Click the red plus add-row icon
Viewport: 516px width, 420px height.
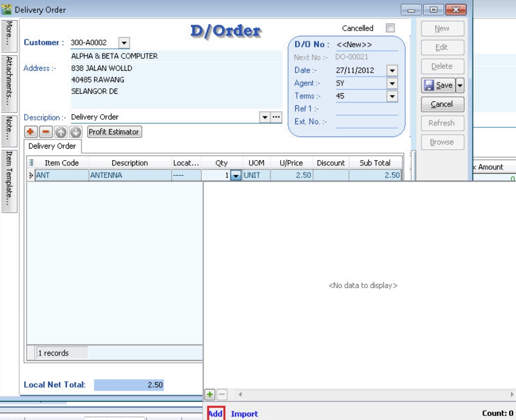click(x=31, y=132)
